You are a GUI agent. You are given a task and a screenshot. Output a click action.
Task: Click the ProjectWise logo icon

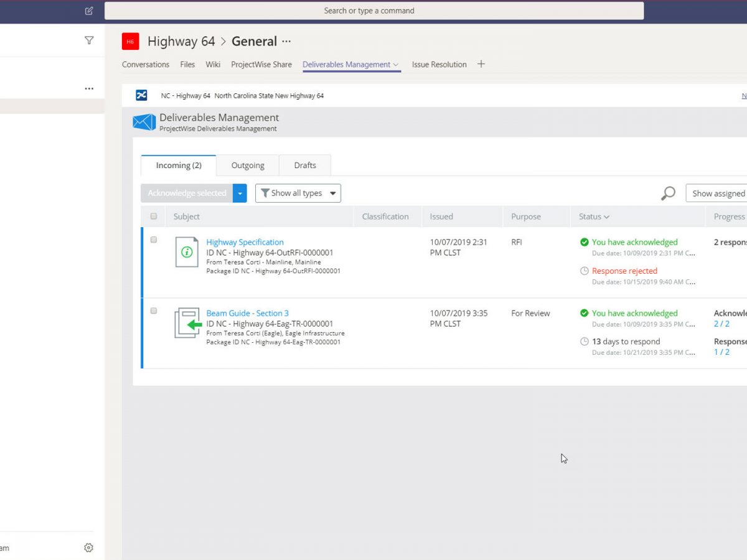click(142, 95)
